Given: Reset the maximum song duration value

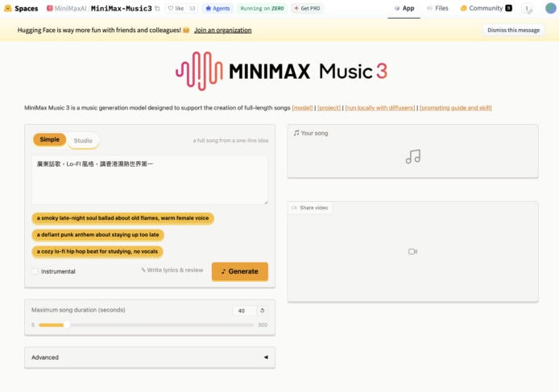Looking at the screenshot, I should tap(263, 311).
